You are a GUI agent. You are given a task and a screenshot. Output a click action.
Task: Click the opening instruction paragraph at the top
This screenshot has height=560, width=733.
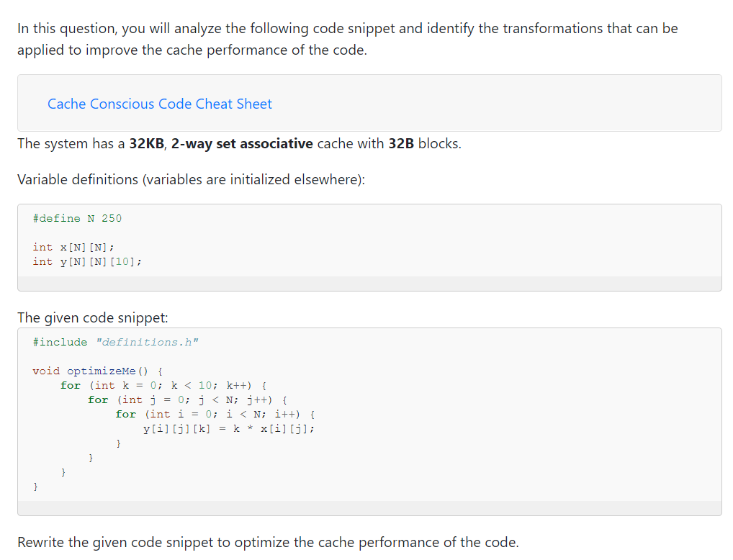pos(346,39)
